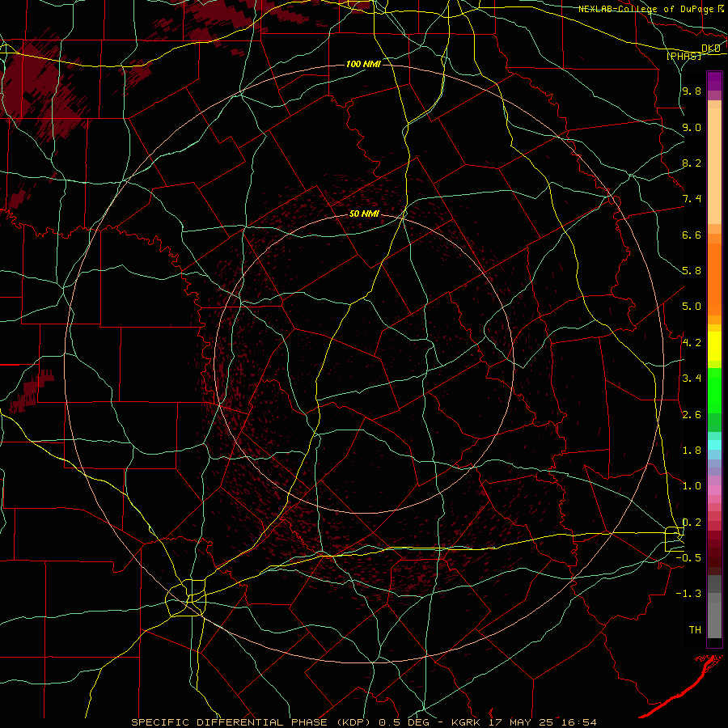Click the 2.6 value on the color scale
This screenshot has height=728, width=728.
692,415
